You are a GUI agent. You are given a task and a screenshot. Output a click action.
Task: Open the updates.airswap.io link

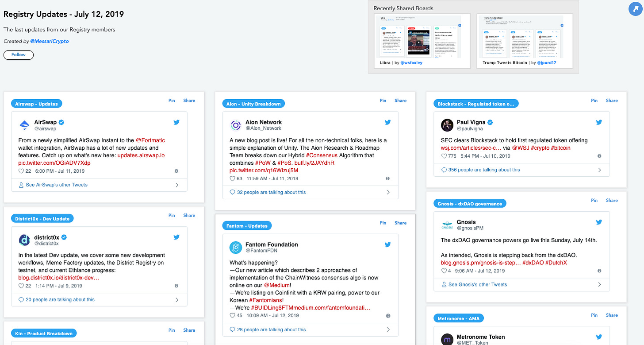pyautogui.click(x=141, y=155)
